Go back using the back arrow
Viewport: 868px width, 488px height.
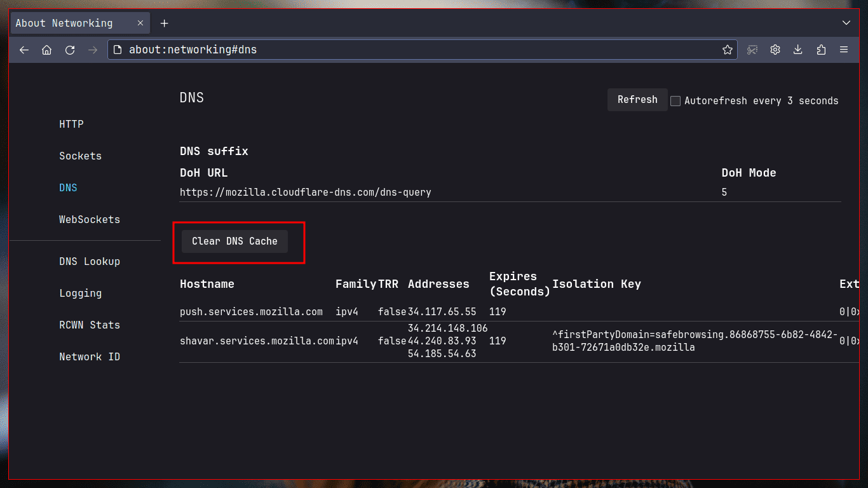(x=24, y=50)
